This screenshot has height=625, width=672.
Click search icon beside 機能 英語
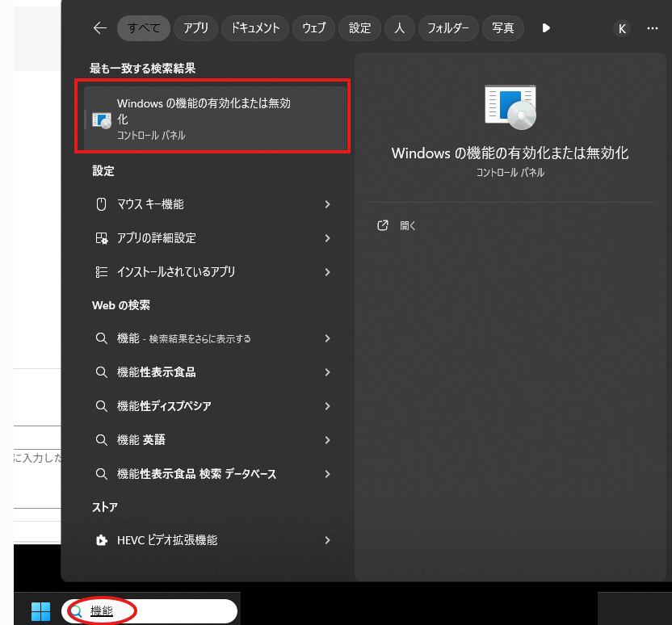click(102, 440)
